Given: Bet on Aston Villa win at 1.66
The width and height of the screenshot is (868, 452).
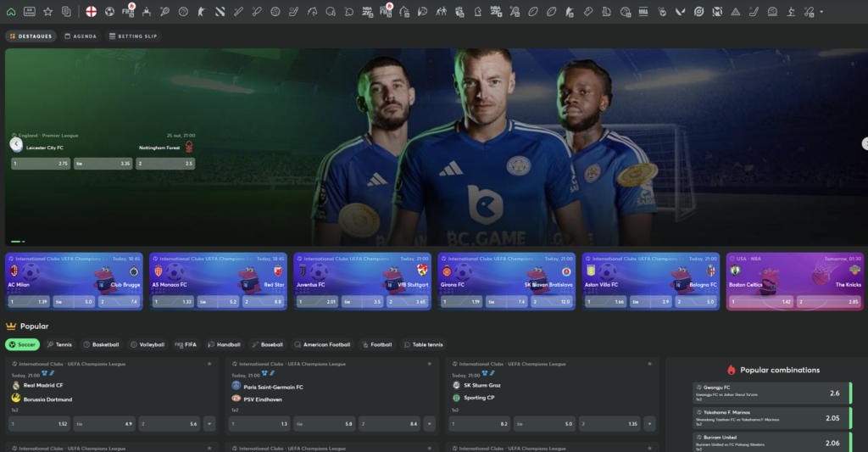Looking at the screenshot, I should coord(605,302).
